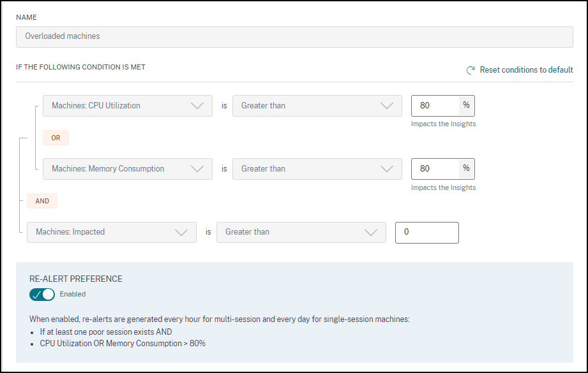This screenshot has width=588, height=373.
Task: Open Machines: Impacted condition dropdown
Action: pos(111,232)
